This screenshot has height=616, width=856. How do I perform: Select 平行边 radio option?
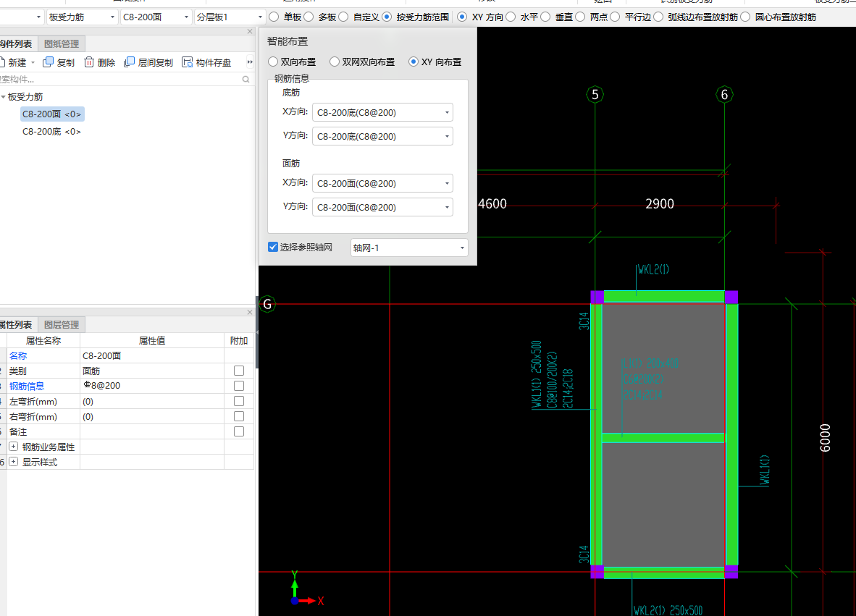point(616,17)
